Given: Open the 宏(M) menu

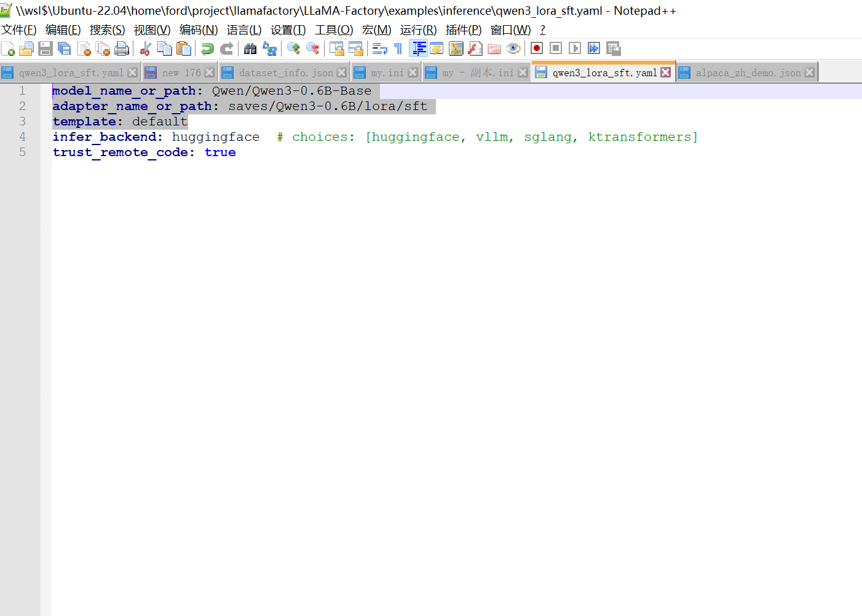Looking at the screenshot, I should [377, 30].
